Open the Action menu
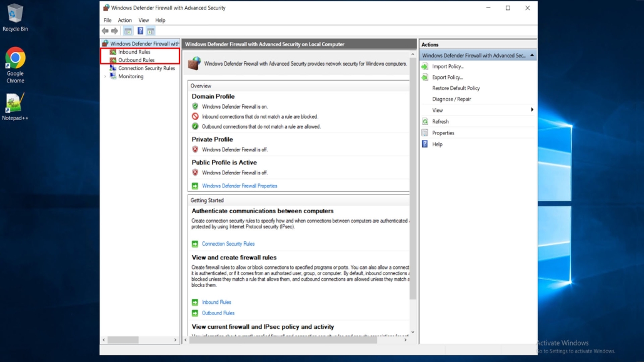Viewport: 644px width, 362px height. point(125,20)
